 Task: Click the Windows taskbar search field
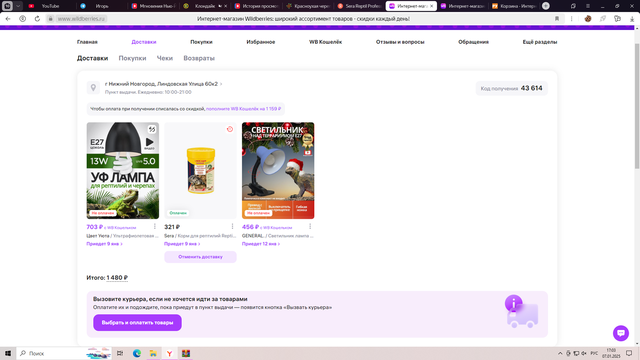(63, 353)
